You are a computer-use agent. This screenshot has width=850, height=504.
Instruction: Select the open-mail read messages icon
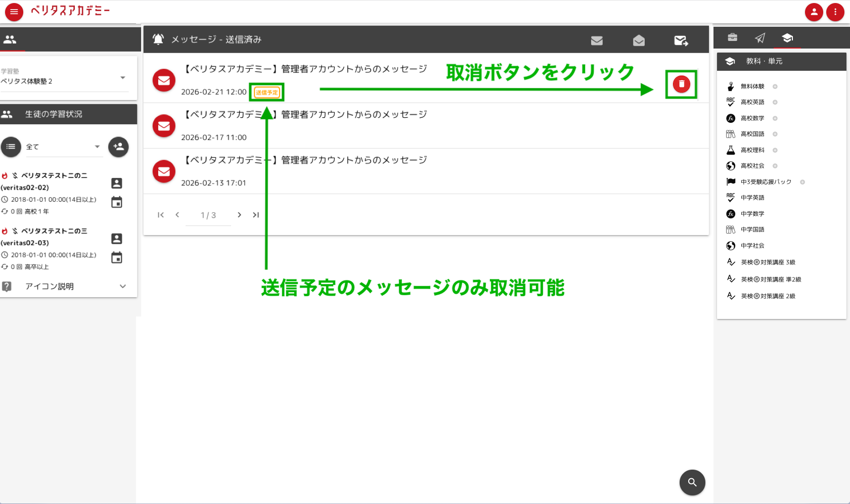coord(639,40)
